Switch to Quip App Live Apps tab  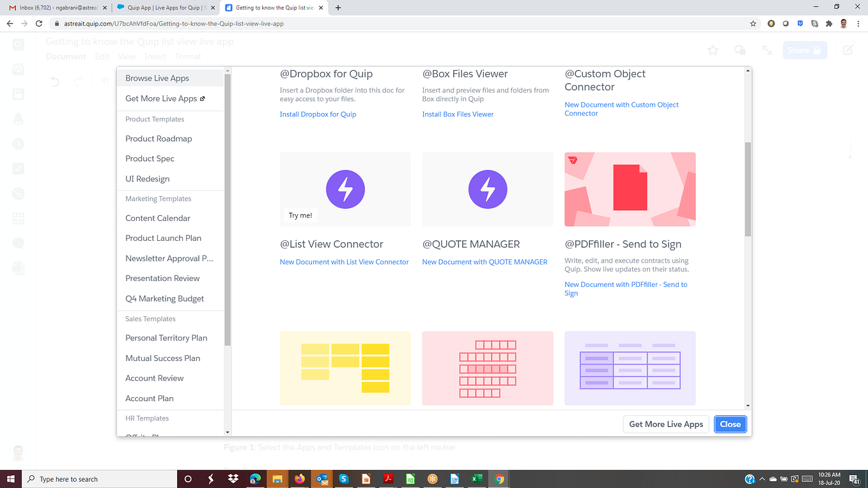pyautogui.click(x=165, y=8)
